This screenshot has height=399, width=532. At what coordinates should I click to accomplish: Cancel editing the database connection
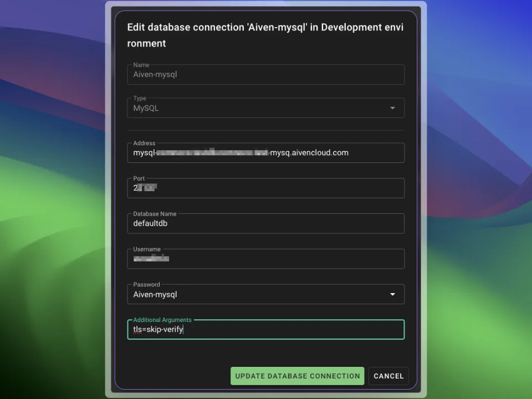(x=388, y=376)
